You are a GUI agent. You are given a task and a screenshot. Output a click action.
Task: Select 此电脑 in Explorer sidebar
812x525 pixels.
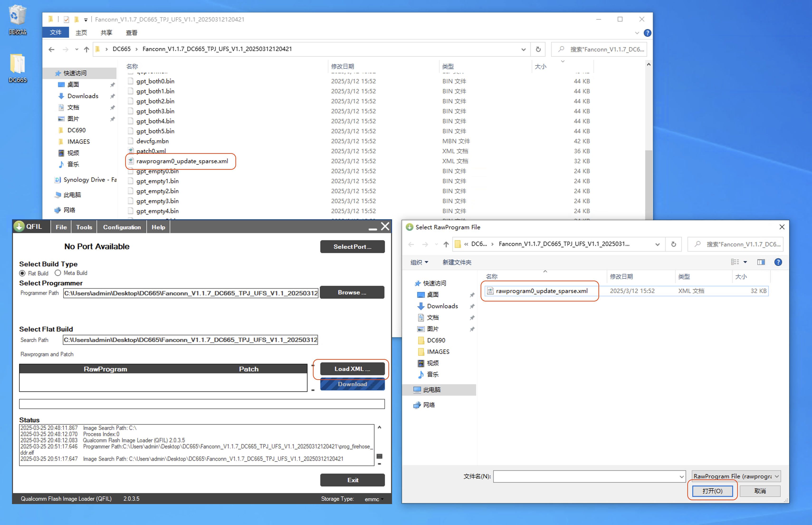click(x=72, y=195)
